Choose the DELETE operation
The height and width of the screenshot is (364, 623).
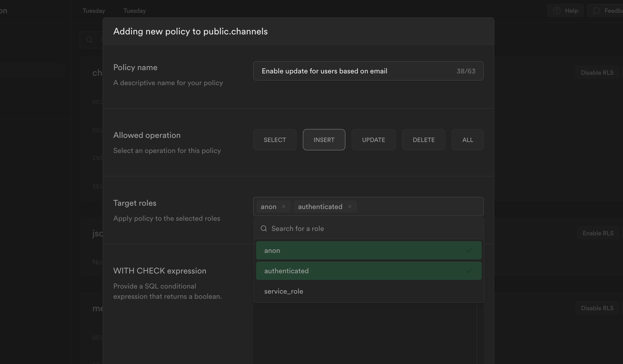(423, 140)
